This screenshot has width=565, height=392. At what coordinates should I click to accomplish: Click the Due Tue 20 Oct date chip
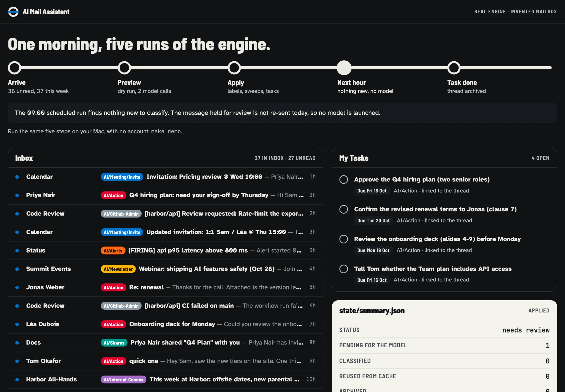[x=373, y=221]
